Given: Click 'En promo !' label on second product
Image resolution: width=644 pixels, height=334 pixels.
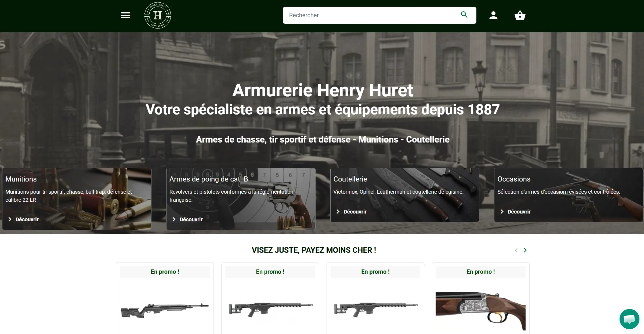Looking at the screenshot, I should pyautogui.click(x=270, y=272).
